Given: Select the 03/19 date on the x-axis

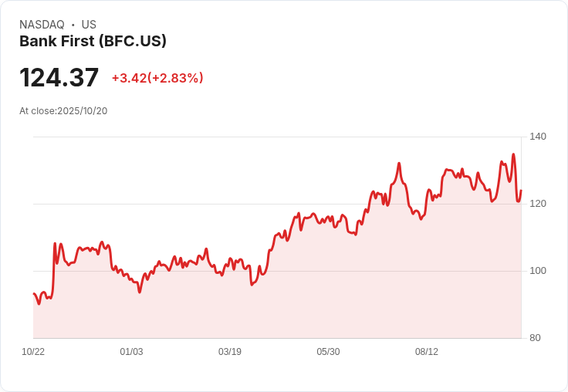Looking at the screenshot, I should [x=230, y=352].
